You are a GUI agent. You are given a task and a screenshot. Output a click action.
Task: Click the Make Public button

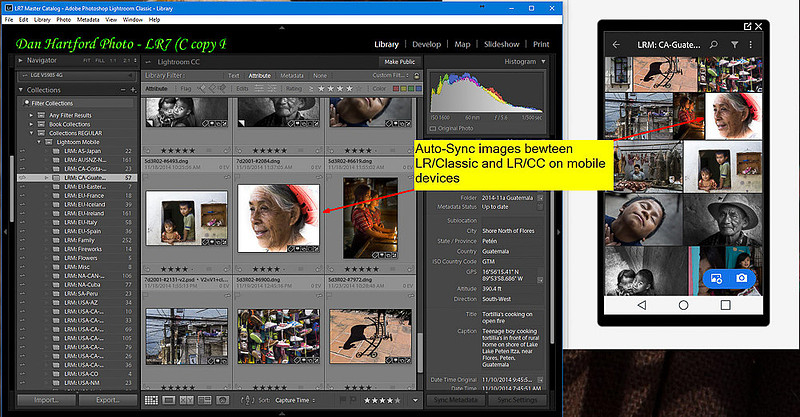click(x=399, y=62)
